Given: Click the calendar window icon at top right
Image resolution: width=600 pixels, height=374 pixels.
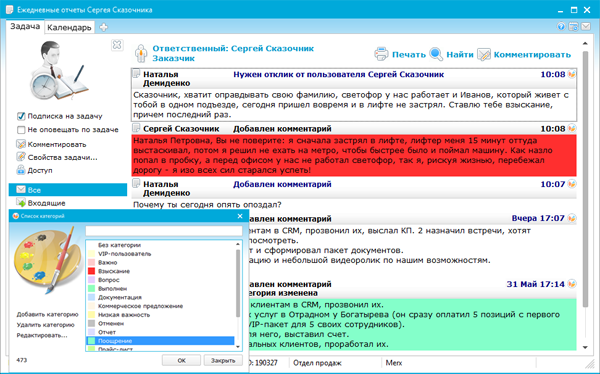Looking at the screenshot, I should 573,26.
